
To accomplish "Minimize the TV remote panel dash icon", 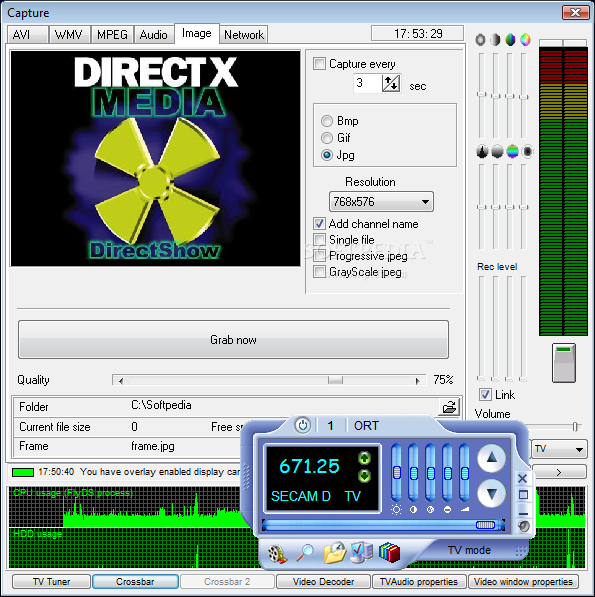I will pos(523,513).
